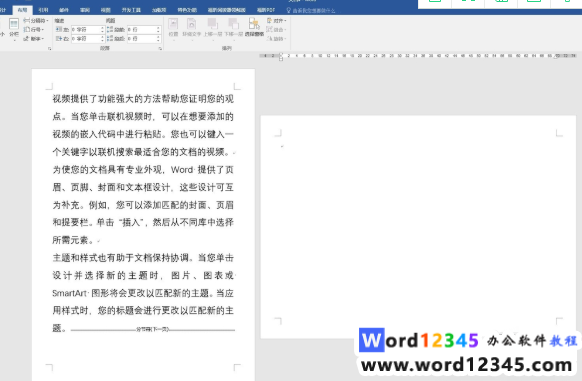
Task: Decrease spacing after with the spinner
Action: coord(158,40)
